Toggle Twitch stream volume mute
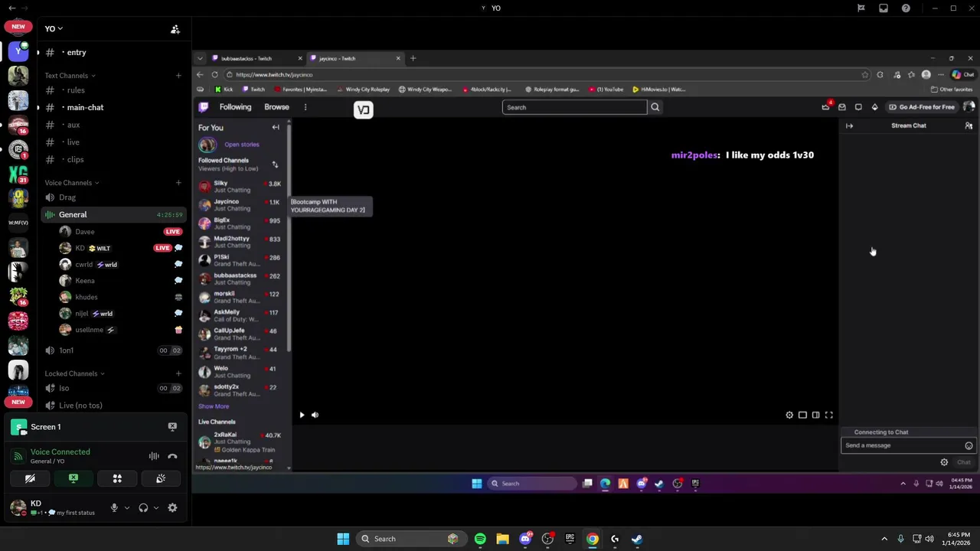 (315, 415)
